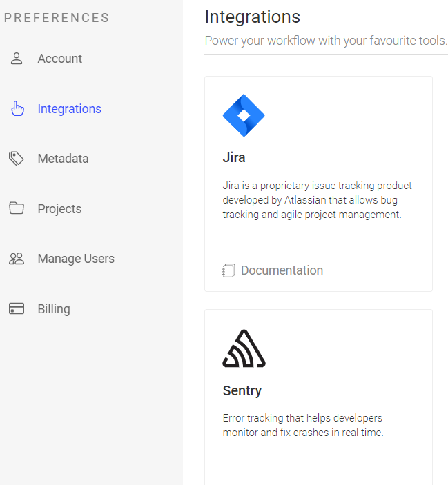
Task: Select the Jira card description text
Action: [x=317, y=200]
